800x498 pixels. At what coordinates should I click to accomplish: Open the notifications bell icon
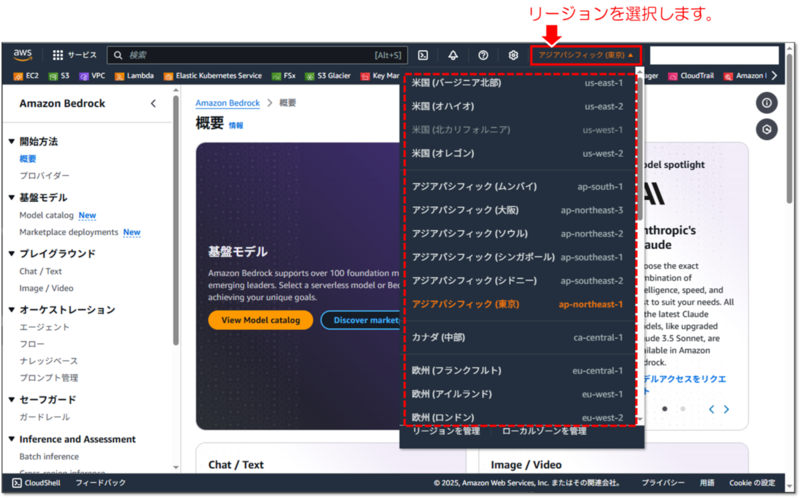(x=453, y=55)
